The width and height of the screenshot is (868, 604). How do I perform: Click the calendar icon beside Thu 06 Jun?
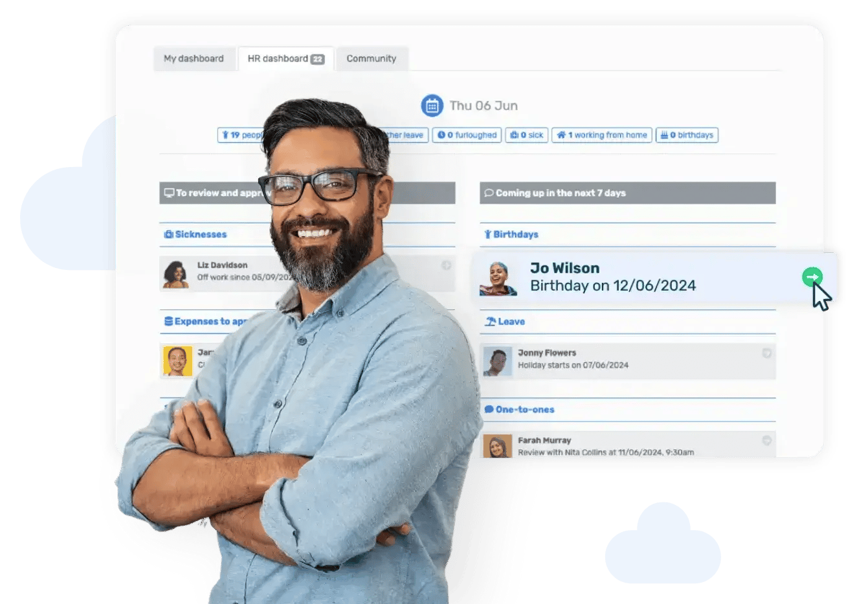pyautogui.click(x=432, y=106)
